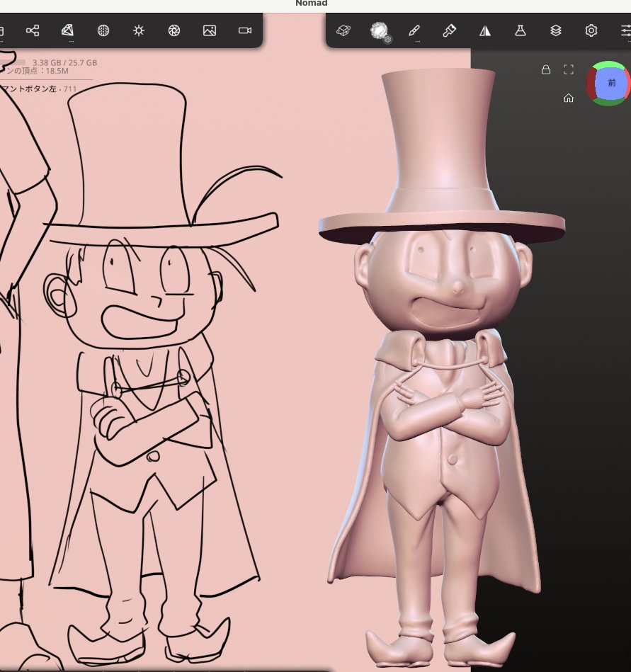Open the material sphere menu
The width and height of the screenshot is (631, 672).
click(x=103, y=30)
